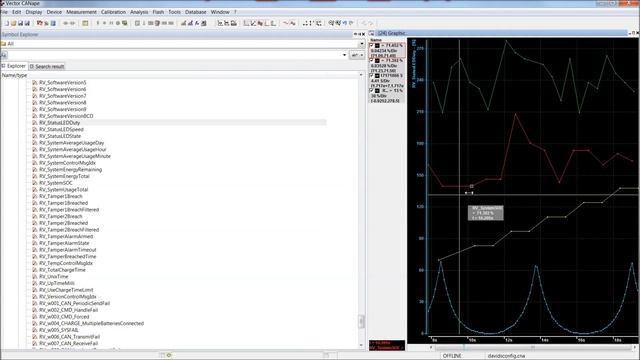Select RV_SystemUsageTotal in the tree

(x=64, y=189)
